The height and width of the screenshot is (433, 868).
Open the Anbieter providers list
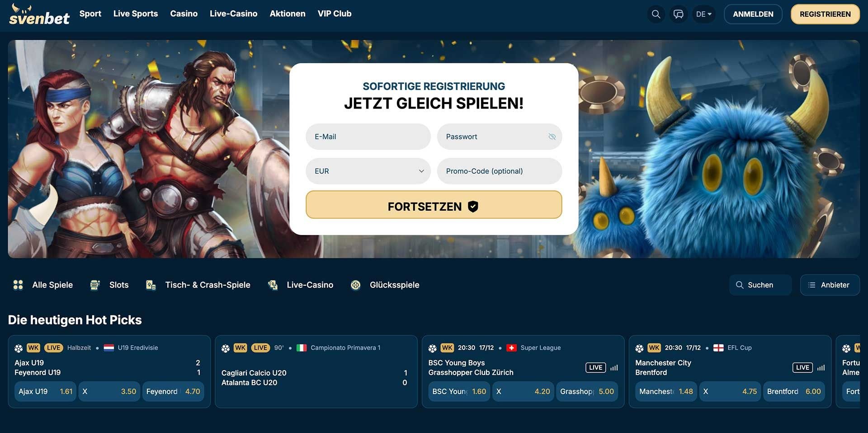click(830, 285)
